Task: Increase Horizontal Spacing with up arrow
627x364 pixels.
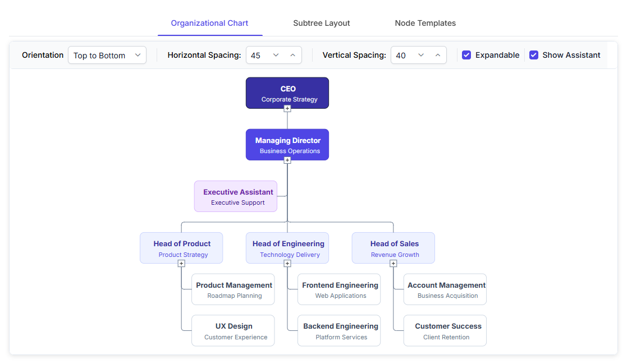Action: click(x=292, y=55)
